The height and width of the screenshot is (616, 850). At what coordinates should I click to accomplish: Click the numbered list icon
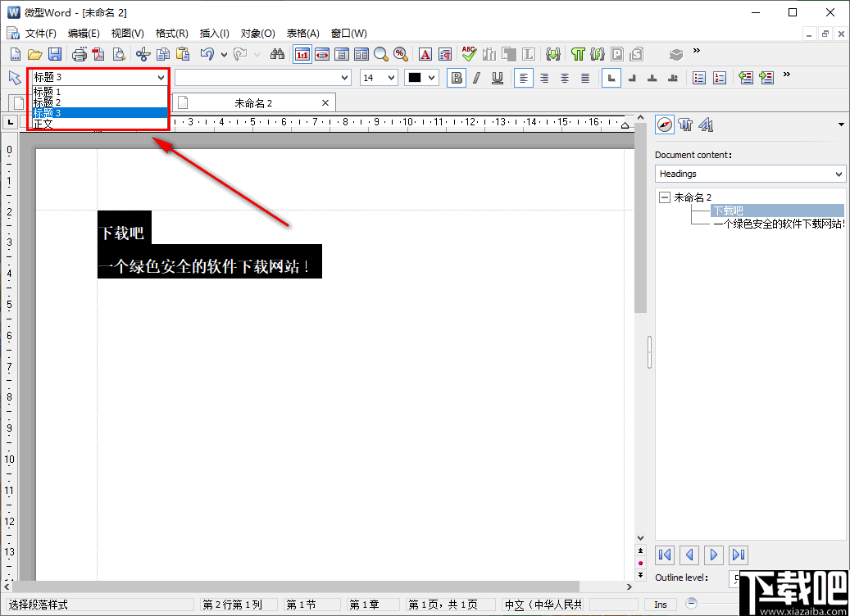tap(719, 78)
